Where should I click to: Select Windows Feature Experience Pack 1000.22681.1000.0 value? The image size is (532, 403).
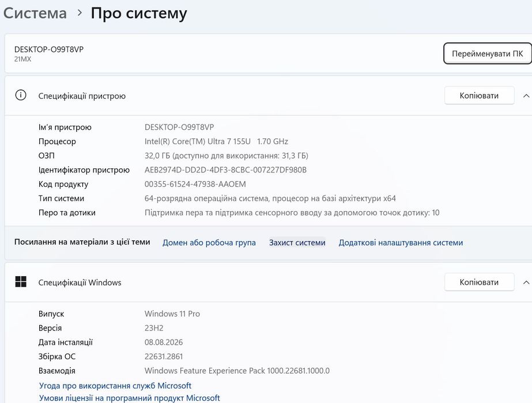tap(237, 371)
